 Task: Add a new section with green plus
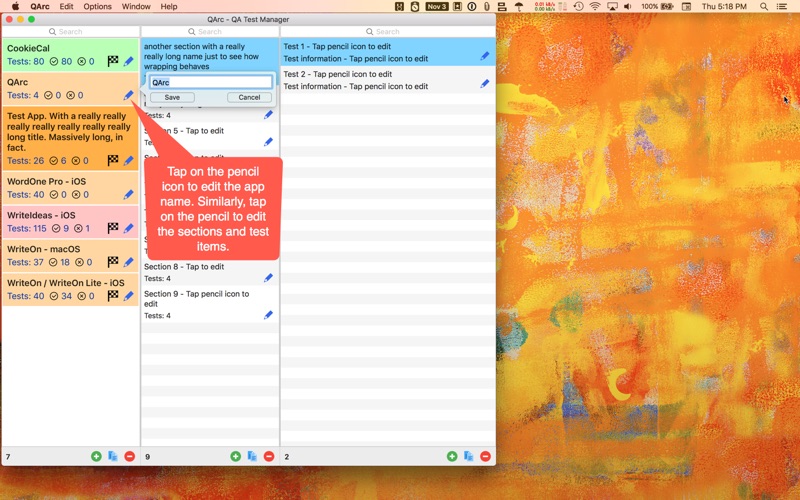tap(236, 456)
